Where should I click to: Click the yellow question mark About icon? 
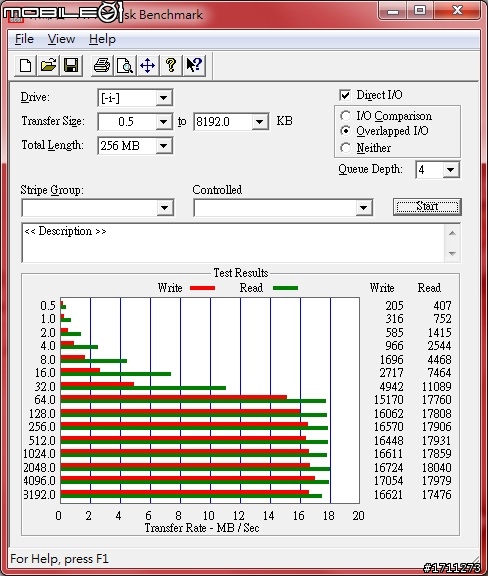click(171, 66)
